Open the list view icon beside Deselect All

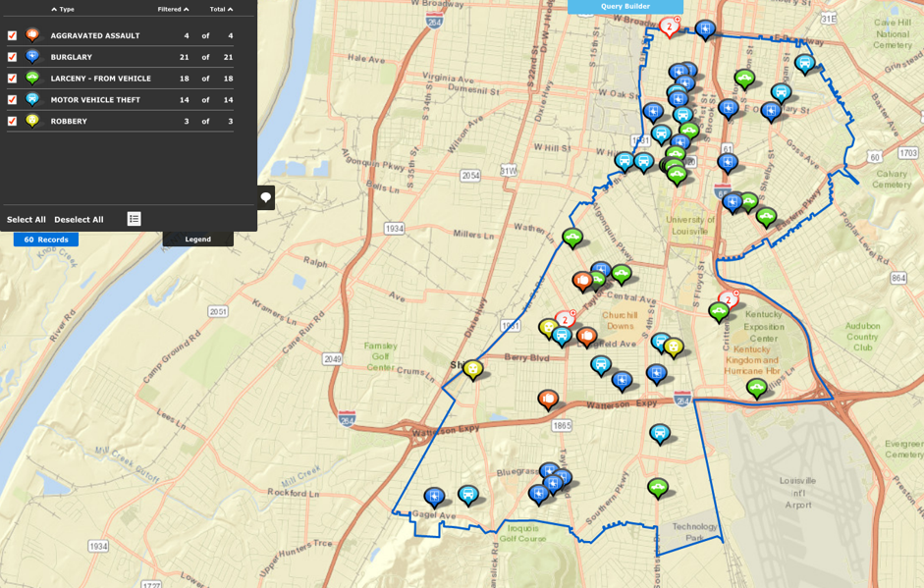pyautogui.click(x=134, y=219)
